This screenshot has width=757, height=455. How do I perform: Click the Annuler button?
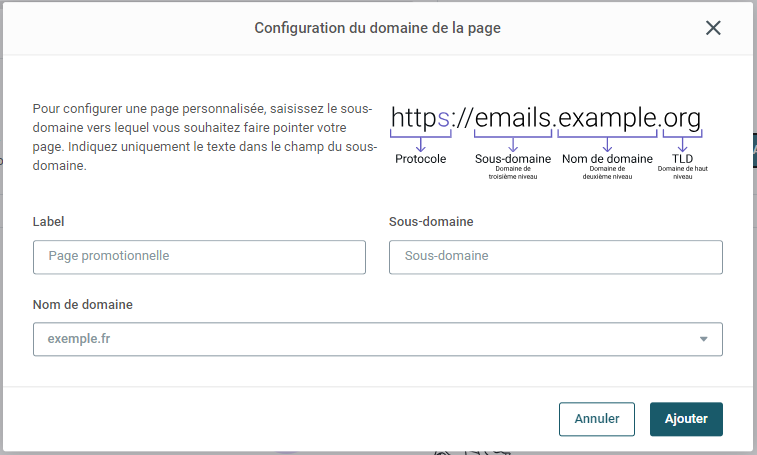(x=597, y=419)
